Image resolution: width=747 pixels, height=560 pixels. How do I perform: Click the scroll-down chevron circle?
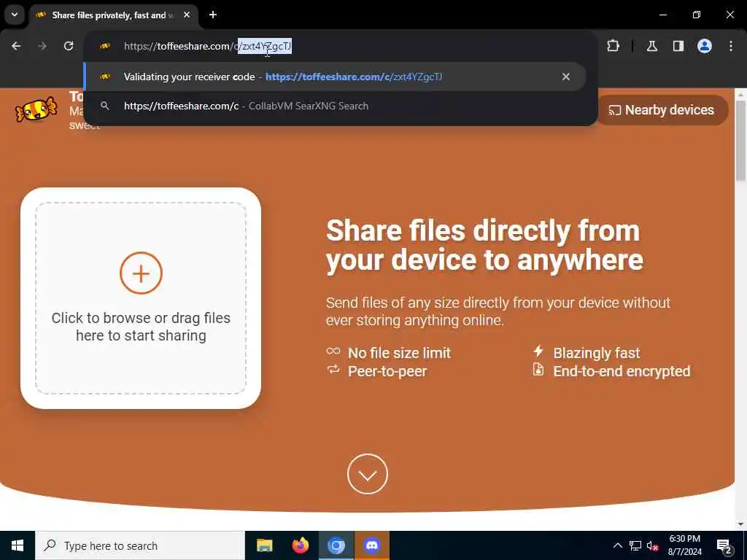point(368,474)
